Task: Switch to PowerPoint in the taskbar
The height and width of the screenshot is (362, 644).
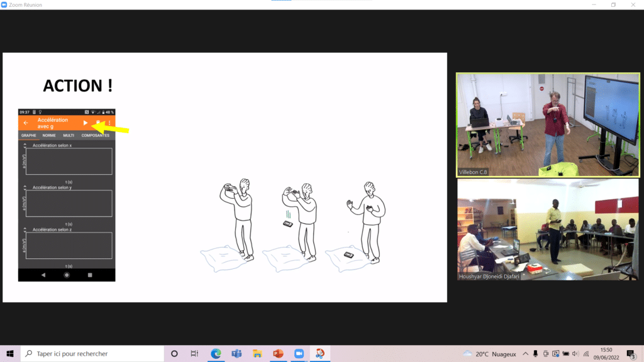Action: tap(278, 353)
